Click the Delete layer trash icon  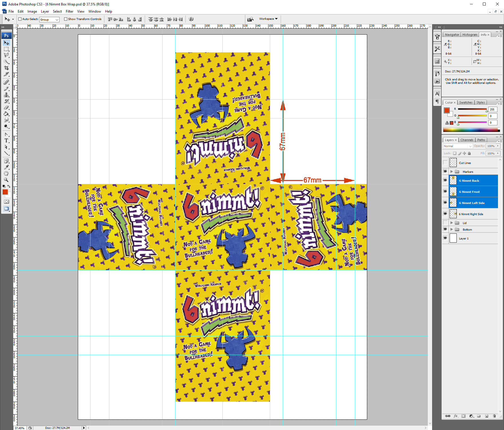click(495, 416)
